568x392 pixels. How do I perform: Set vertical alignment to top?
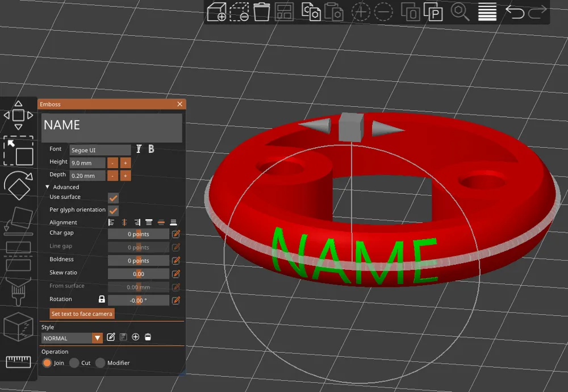coord(149,223)
